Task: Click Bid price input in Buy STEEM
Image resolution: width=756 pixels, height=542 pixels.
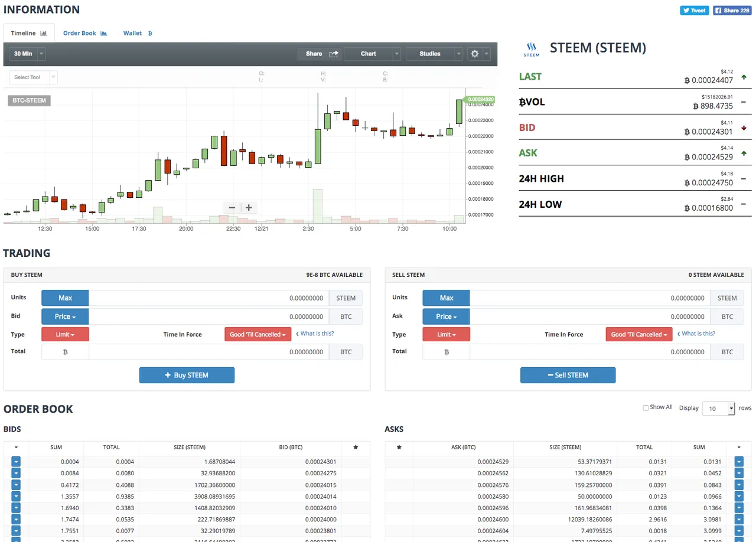Action: click(208, 316)
